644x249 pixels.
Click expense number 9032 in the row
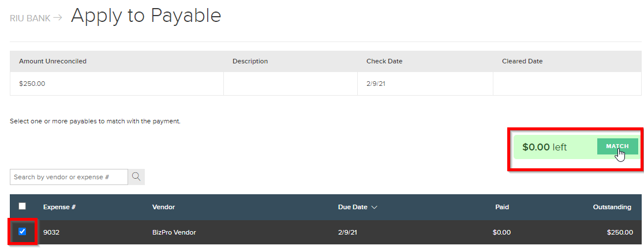click(51, 232)
